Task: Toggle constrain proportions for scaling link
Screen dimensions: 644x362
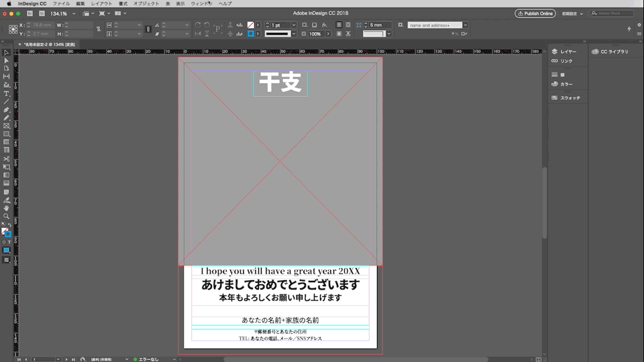Action: 148,29
